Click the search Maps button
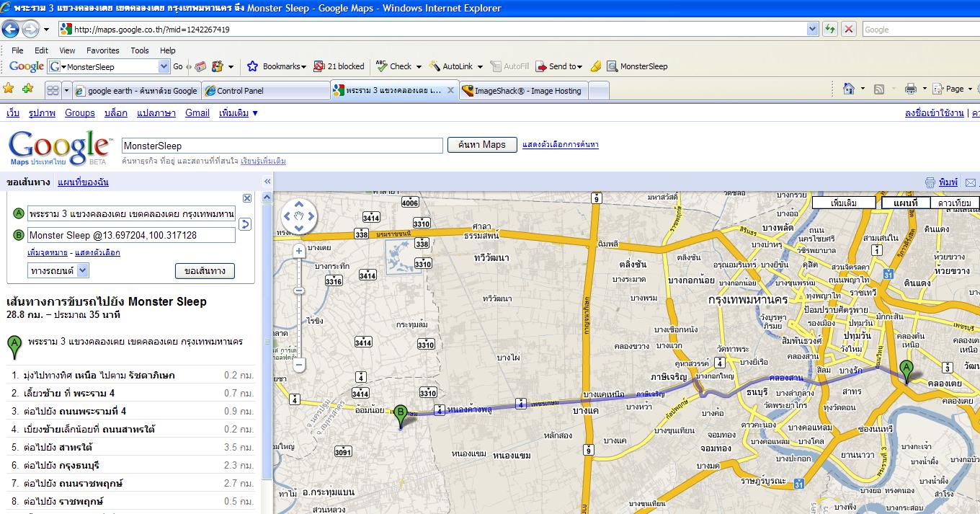 point(482,145)
